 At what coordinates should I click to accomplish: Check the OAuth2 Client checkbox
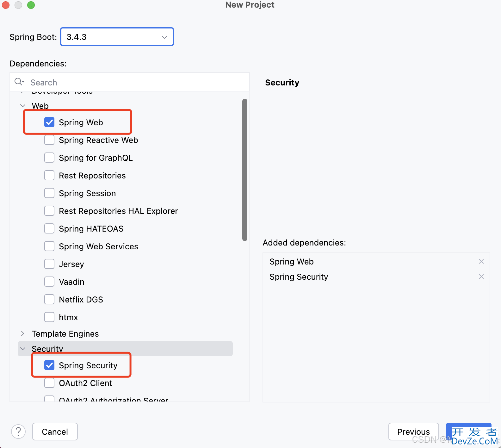pyautogui.click(x=49, y=383)
